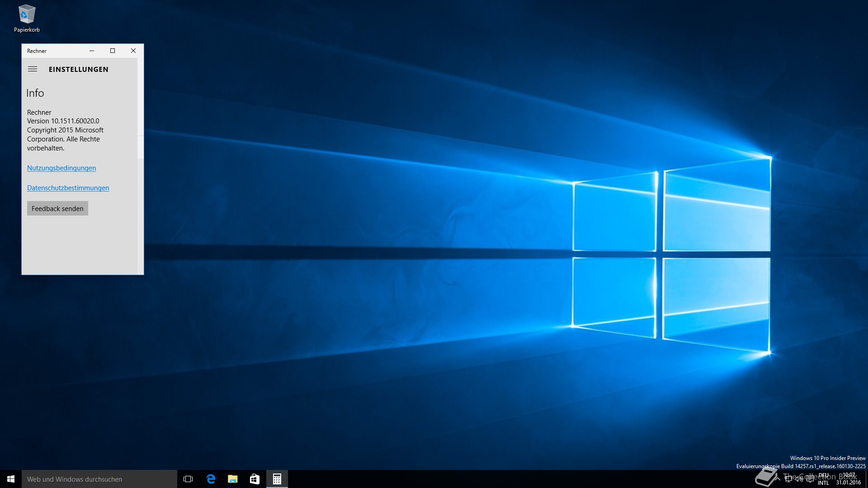Launch Microsoft Edge from the taskbar
The height and width of the screenshot is (488, 868).
pyautogui.click(x=211, y=479)
